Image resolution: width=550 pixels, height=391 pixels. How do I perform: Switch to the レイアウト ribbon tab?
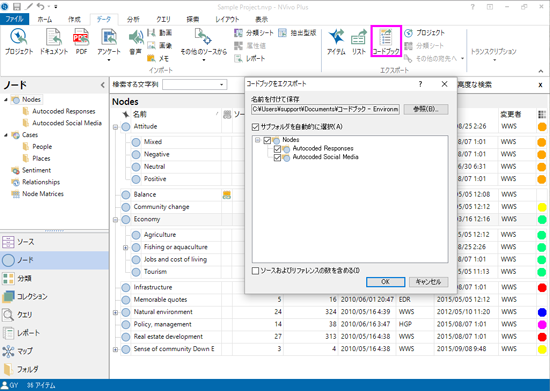pyautogui.click(x=227, y=19)
